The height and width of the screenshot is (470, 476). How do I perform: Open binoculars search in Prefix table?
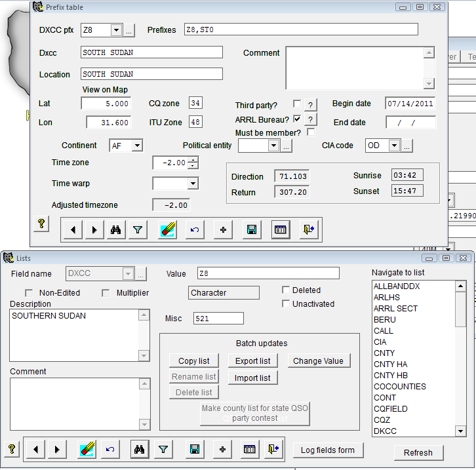[116, 229]
